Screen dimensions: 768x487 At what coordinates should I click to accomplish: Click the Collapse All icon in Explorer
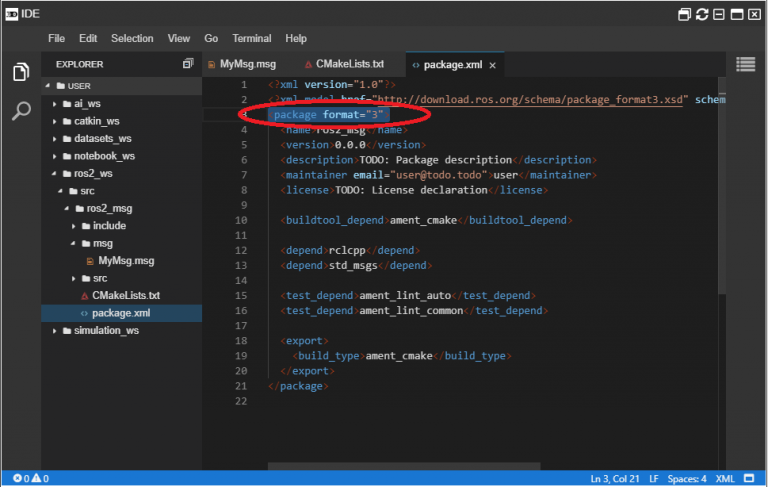[x=188, y=63]
